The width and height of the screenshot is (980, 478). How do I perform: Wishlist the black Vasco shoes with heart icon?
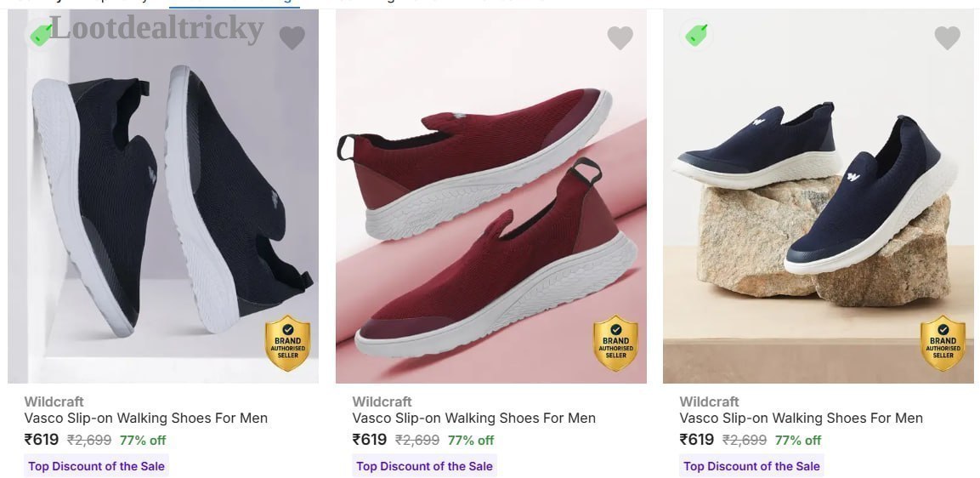[x=292, y=38]
